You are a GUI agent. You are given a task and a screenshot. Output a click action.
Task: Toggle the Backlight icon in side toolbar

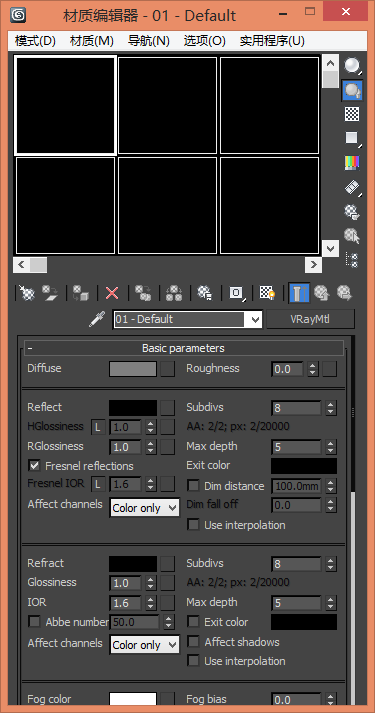tap(352, 90)
